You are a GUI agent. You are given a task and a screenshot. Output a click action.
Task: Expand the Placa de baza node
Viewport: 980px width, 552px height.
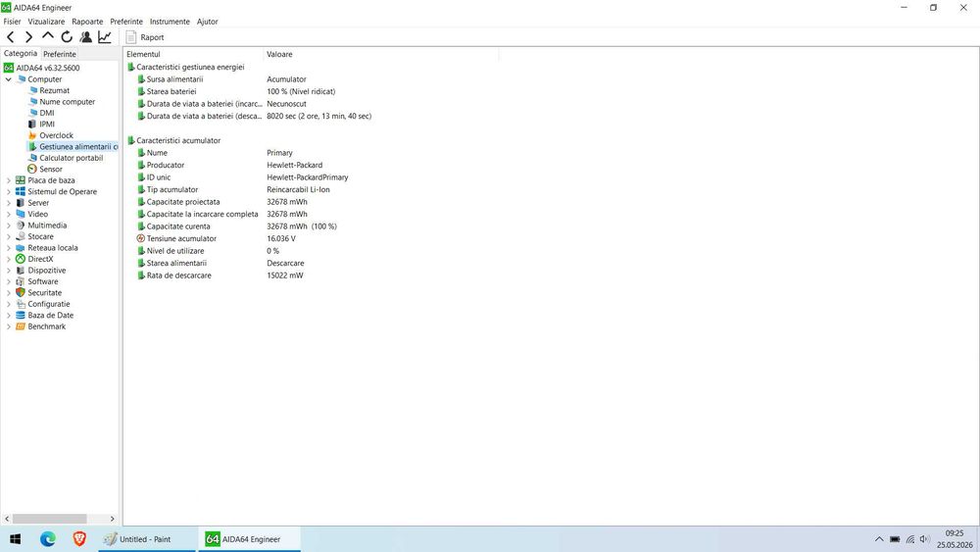[x=8, y=180]
